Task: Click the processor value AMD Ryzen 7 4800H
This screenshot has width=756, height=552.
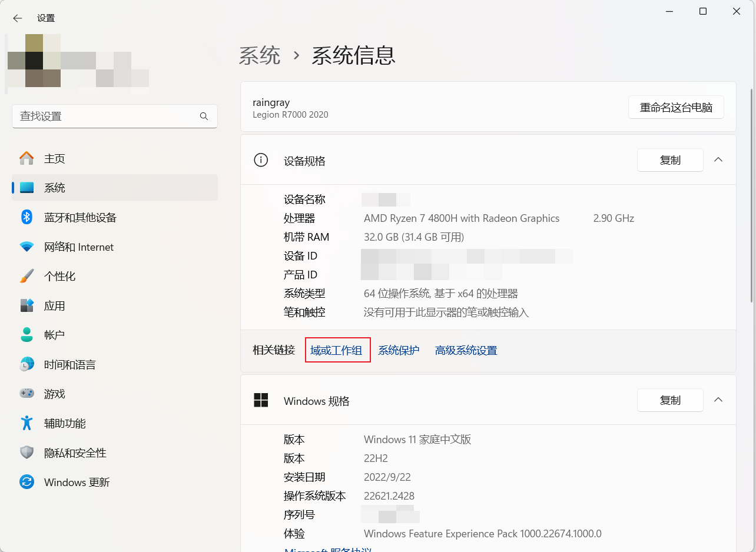Action: tap(462, 218)
